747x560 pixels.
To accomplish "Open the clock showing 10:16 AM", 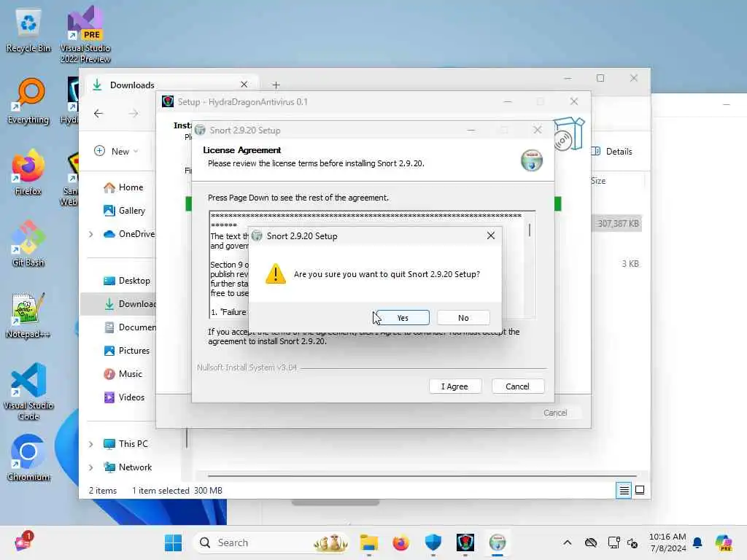I will click(x=667, y=542).
